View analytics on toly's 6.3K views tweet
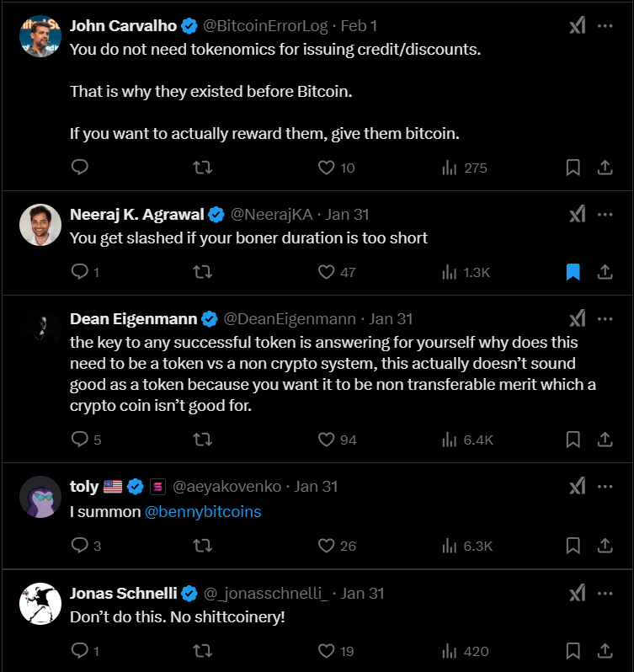This screenshot has width=634, height=672. pyautogui.click(x=449, y=546)
